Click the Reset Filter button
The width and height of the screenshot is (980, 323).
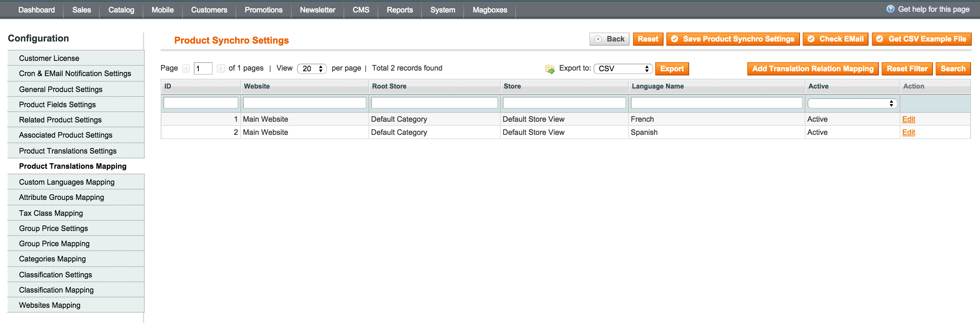[x=907, y=69]
